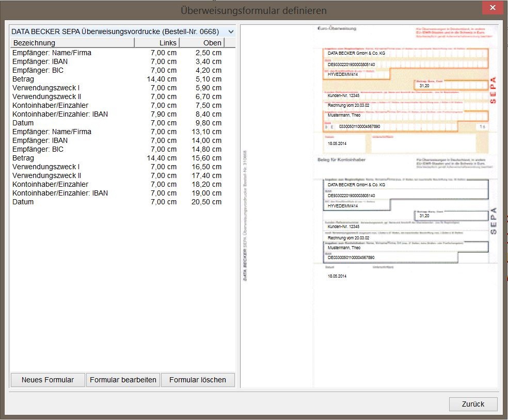Click "Verwendungszweck I" label in 5,90 cm row
508x420 pixels.
(45, 88)
